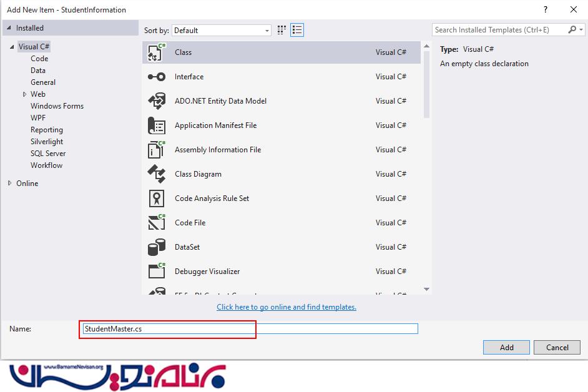Screen dimensions: 588x392
Task: Select the Interface template icon
Action: point(156,77)
